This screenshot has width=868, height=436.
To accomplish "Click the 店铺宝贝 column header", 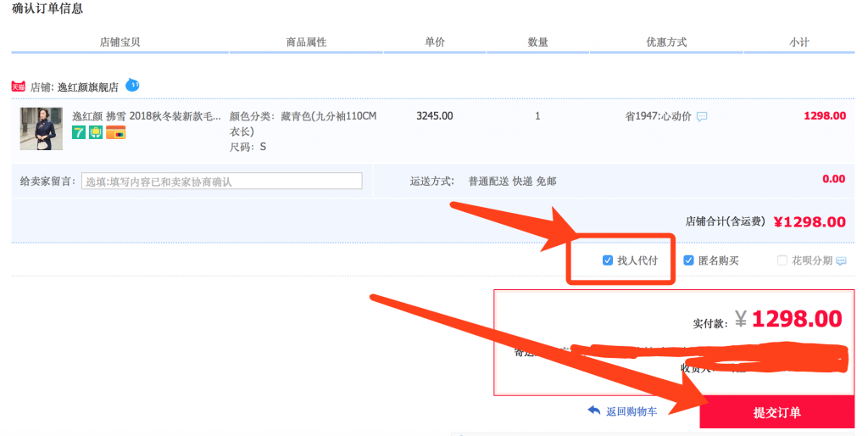I will [120, 42].
